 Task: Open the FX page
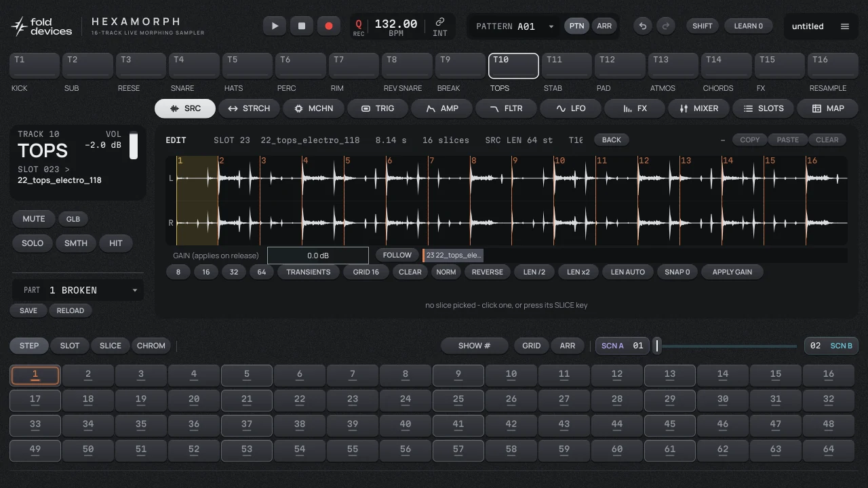tap(635, 108)
